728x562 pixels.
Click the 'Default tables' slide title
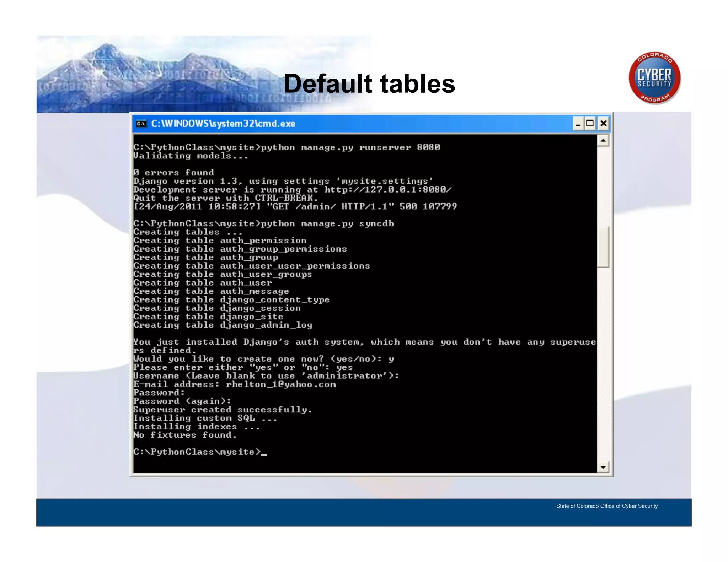tap(369, 84)
